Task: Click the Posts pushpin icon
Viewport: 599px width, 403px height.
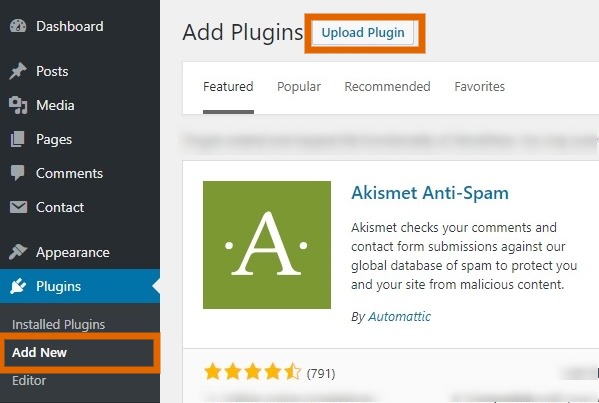Action: (18, 71)
